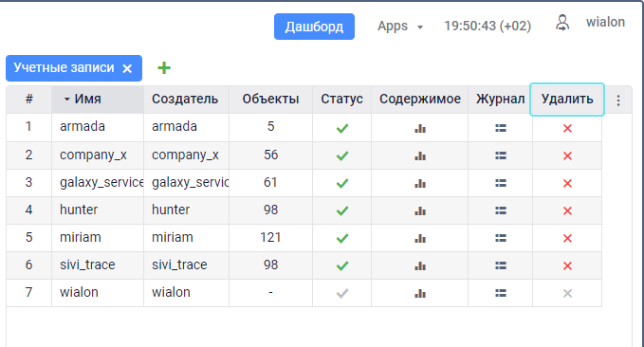Open contents chart icon for miriam
Screen dimensions: 644x347
[x=420, y=238]
